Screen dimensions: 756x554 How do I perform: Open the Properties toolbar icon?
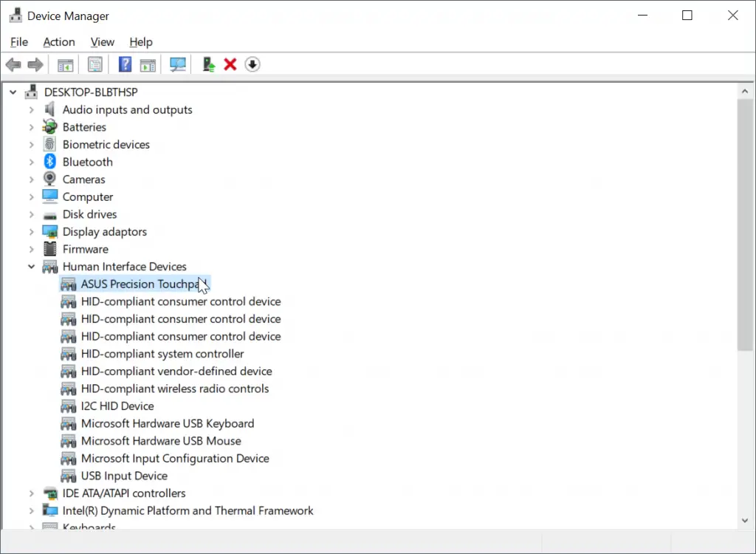coord(95,64)
